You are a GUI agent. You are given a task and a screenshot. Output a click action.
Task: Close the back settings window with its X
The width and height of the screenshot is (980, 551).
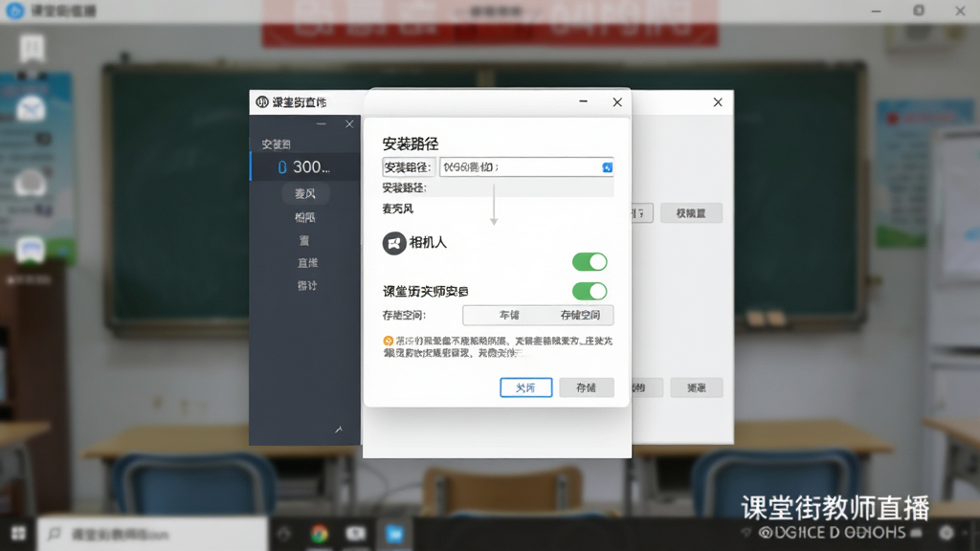[x=718, y=101]
